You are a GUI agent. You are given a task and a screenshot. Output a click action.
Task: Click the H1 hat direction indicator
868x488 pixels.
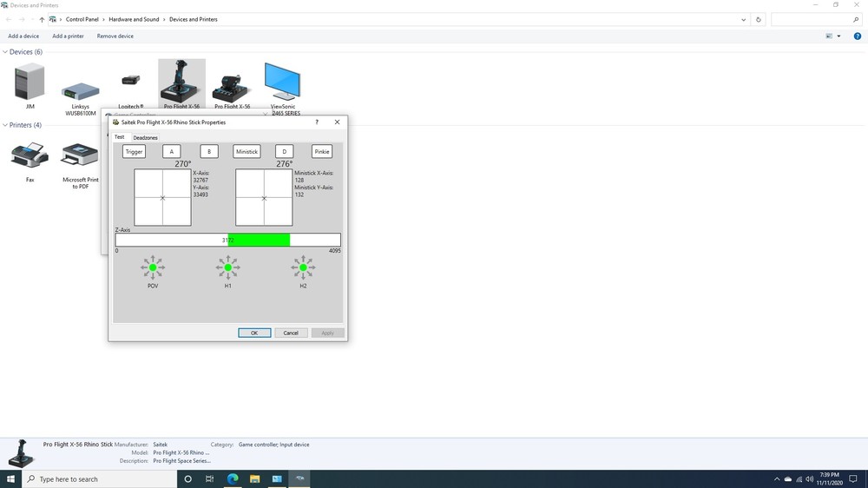pyautogui.click(x=228, y=267)
